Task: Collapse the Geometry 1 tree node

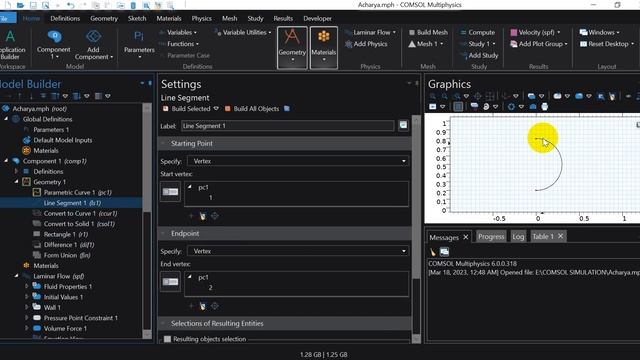Action: tap(16, 182)
